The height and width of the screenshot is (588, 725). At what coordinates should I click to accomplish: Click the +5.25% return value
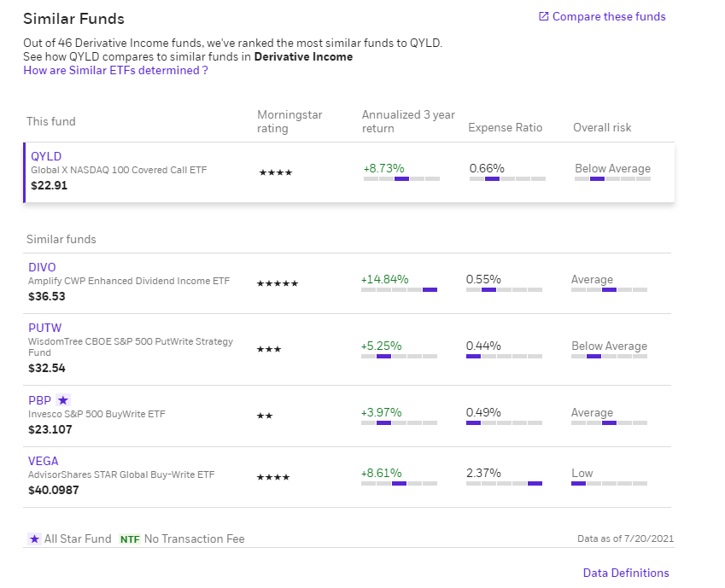click(x=382, y=346)
